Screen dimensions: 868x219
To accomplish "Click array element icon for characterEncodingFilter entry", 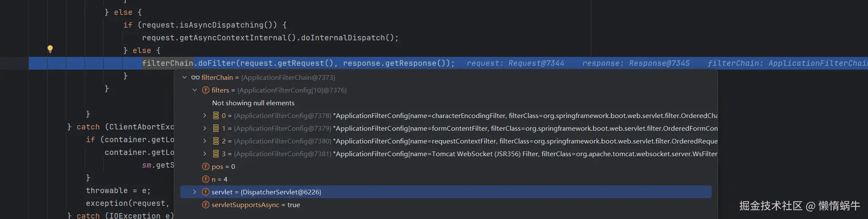I will [x=216, y=116].
